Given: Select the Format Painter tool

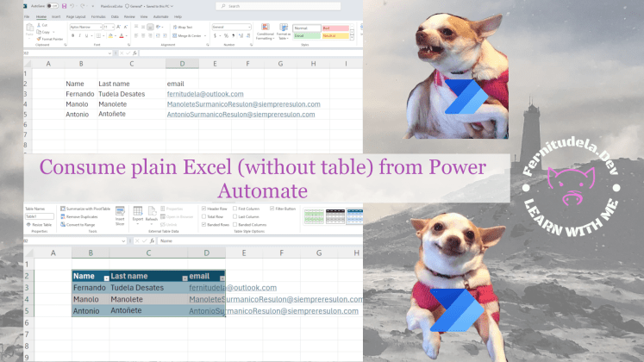Looking at the screenshot, I should pyautogui.click(x=50, y=39).
